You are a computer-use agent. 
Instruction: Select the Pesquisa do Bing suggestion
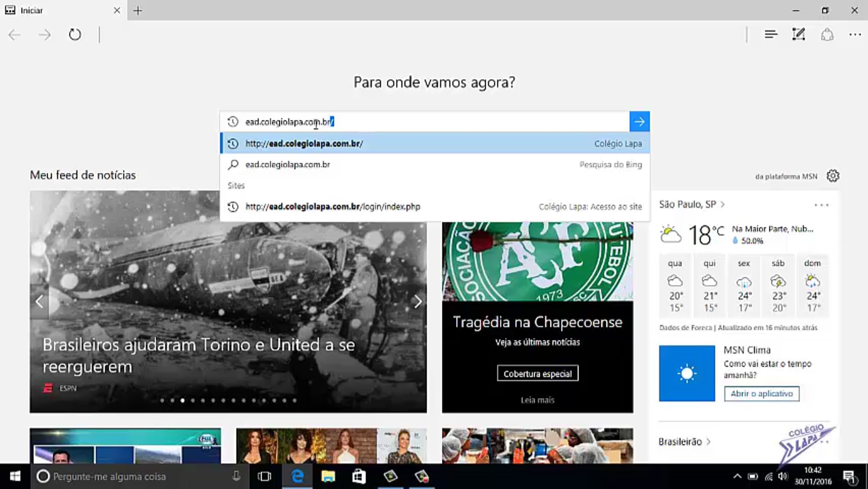pos(435,165)
